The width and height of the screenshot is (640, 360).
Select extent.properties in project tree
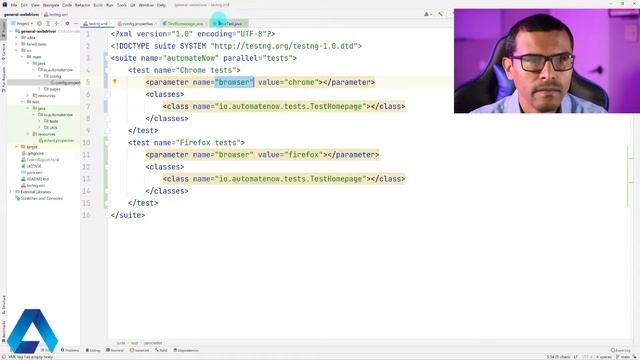[56, 140]
